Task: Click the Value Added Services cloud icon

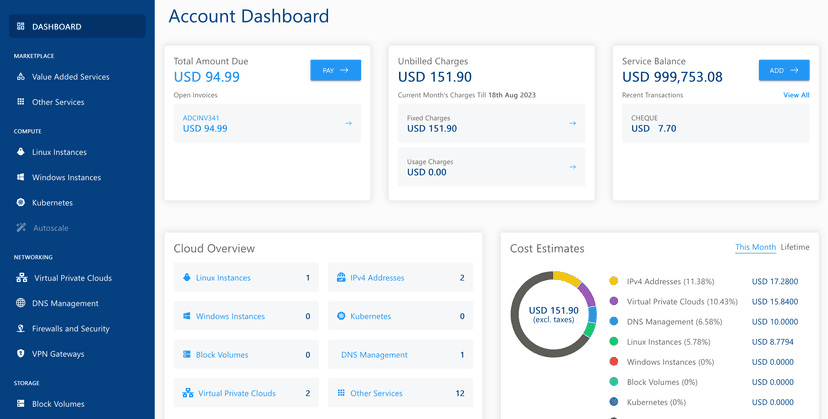Action: [21, 77]
